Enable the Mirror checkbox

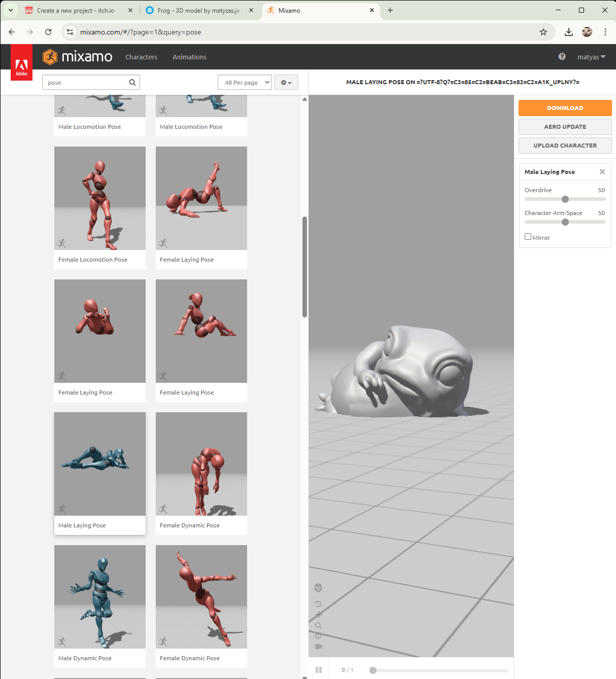(528, 237)
